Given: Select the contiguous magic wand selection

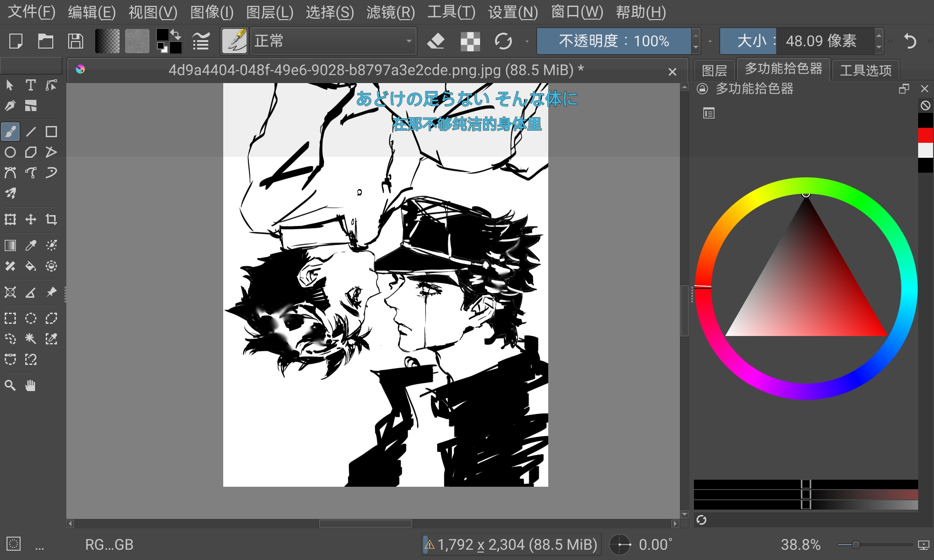Looking at the screenshot, I should click(x=30, y=339).
